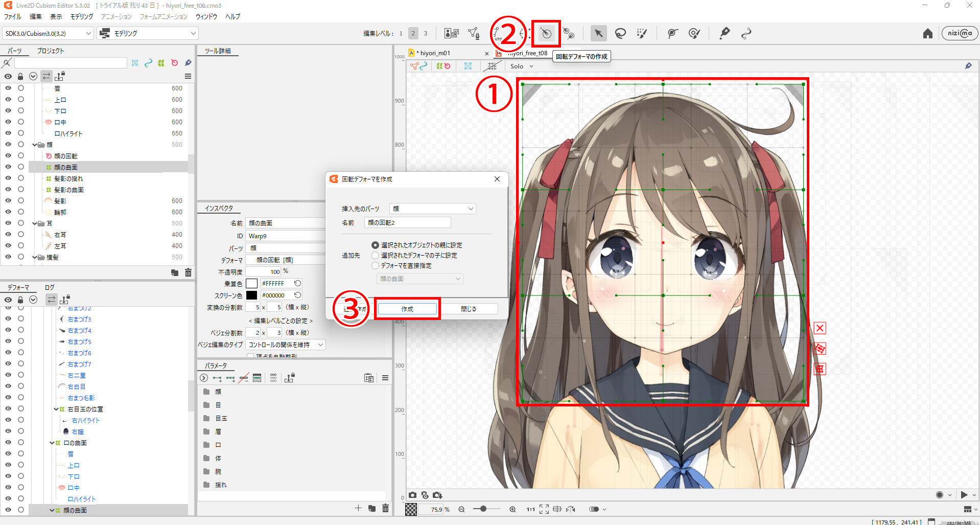Select radio 選択されたオブジェクトの親に設定

375,245
